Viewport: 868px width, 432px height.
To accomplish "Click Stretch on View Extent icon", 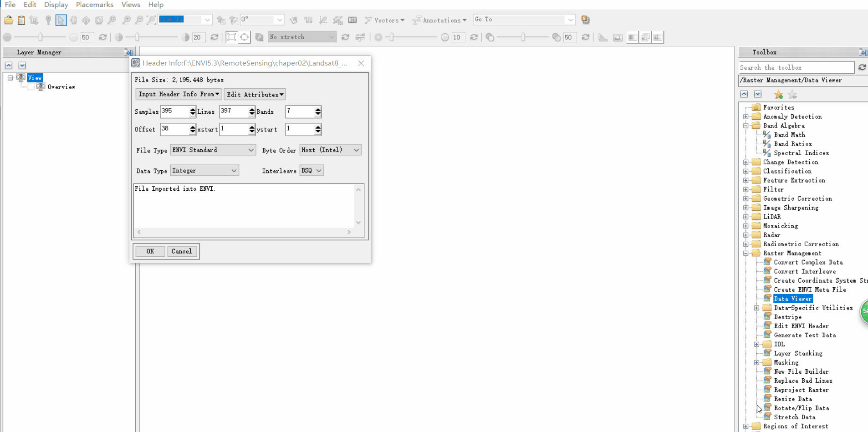I will 245,37.
